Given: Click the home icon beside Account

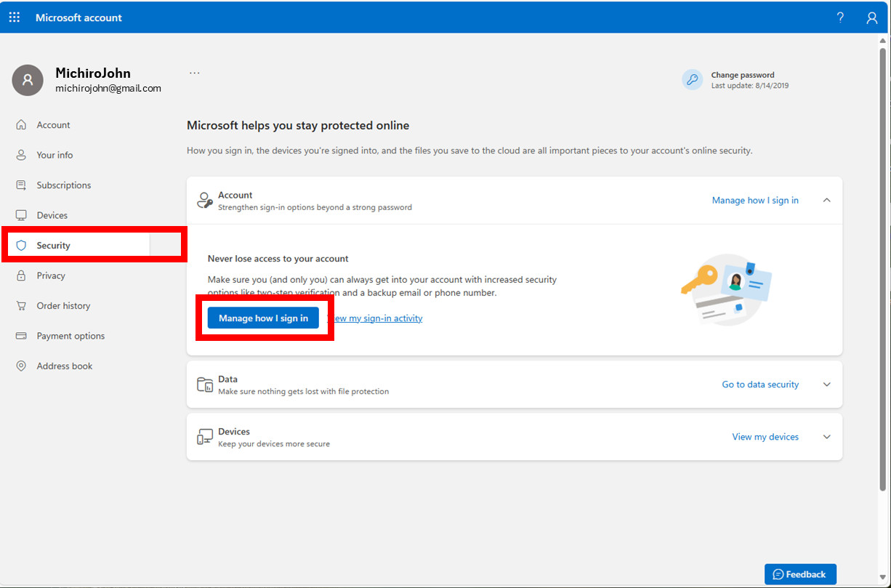Looking at the screenshot, I should [x=21, y=125].
